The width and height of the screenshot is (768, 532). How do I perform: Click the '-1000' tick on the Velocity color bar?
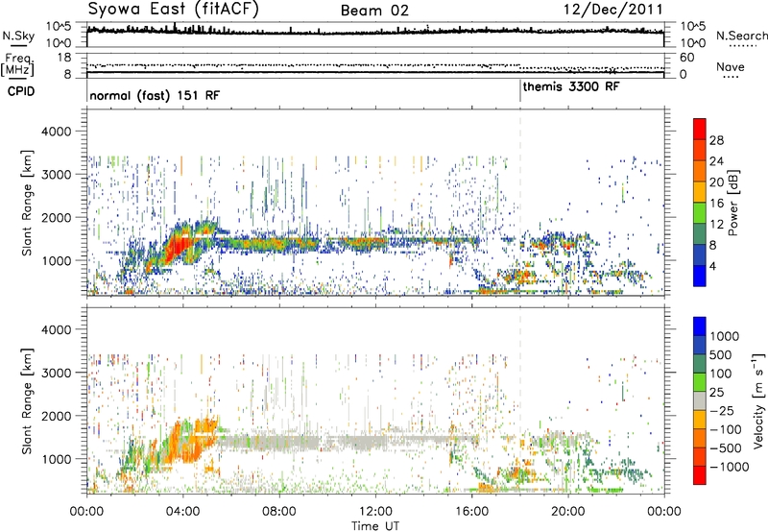tap(729, 467)
